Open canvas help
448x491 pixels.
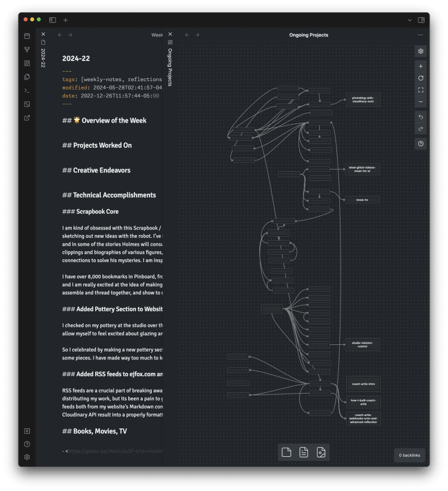pyautogui.click(x=421, y=144)
